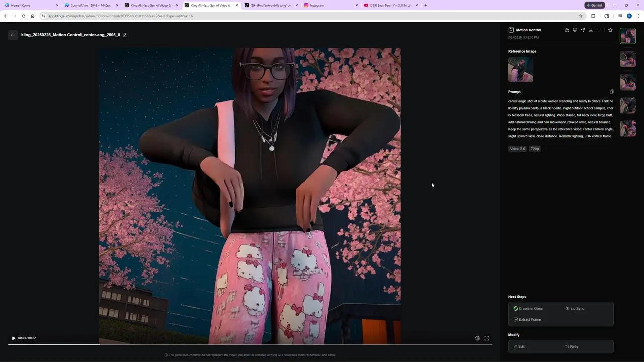Click the Extract Frame button
Screen dimensions: 644x362
pyautogui.click(x=527, y=320)
